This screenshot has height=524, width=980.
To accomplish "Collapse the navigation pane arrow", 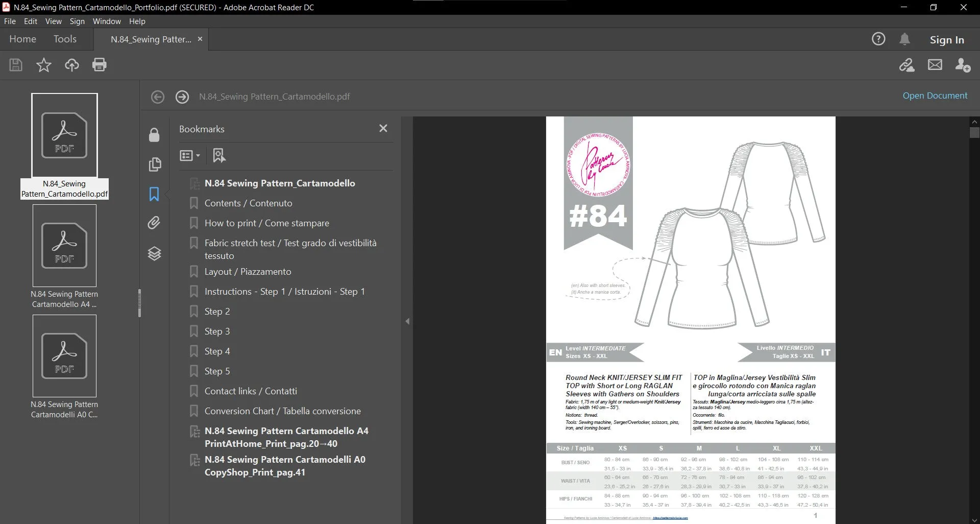I will click(407, 321).
